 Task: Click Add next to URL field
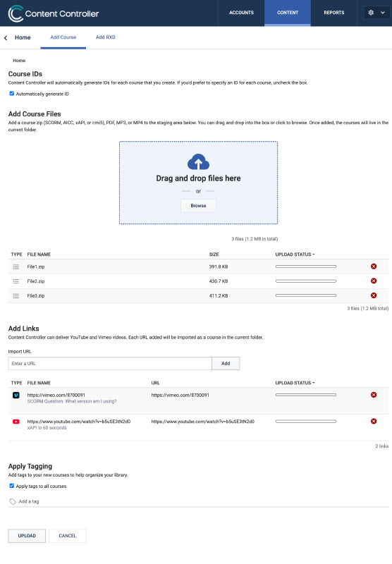click(226, 364)
